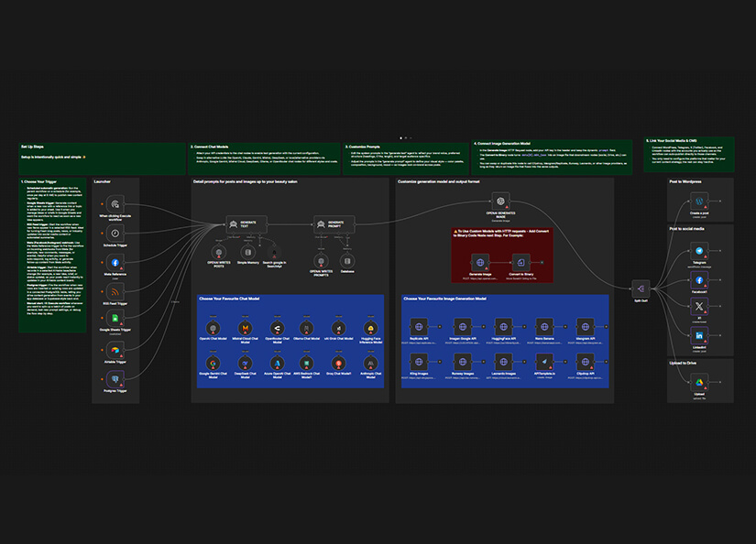Click the 'Upload to Drive' group label
This screenshot has width=756, height=544.
683,363
